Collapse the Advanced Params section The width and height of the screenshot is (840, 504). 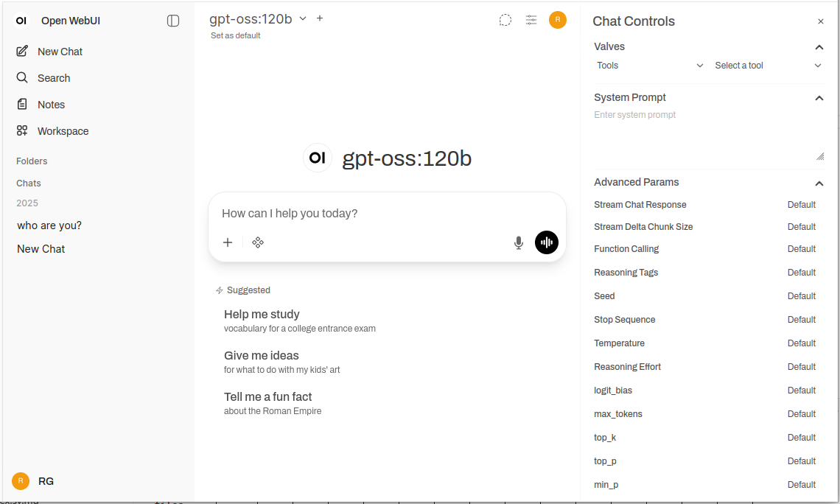click(819, 183)
